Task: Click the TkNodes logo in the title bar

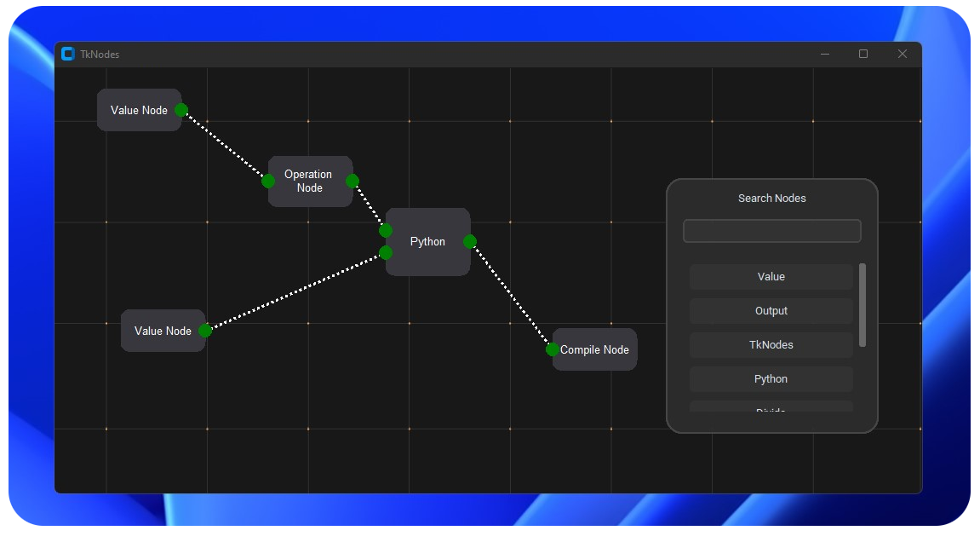Action: point(68,54)
